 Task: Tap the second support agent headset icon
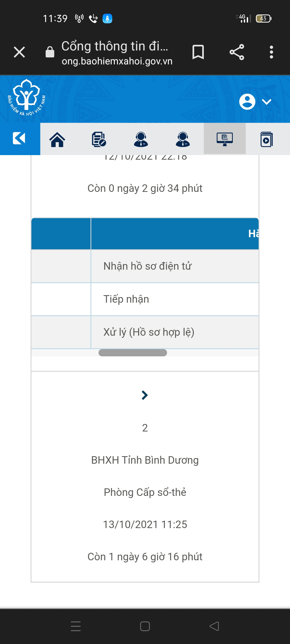tap(183, 139)
